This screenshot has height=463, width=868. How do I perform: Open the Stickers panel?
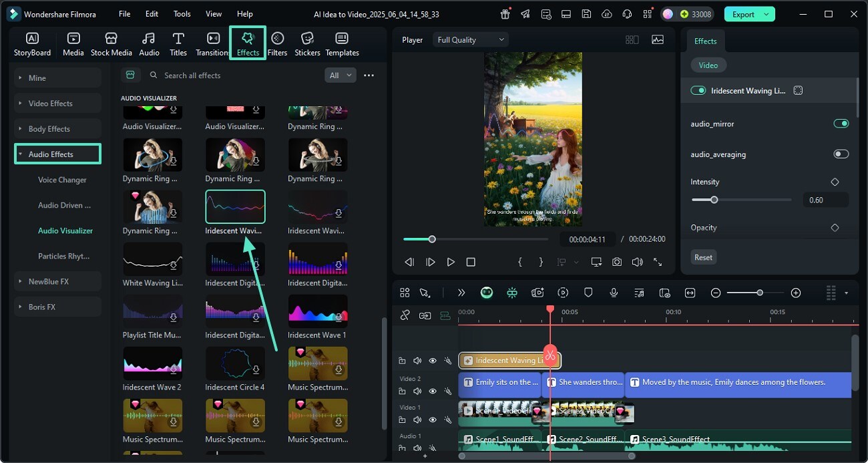click(307, 44)
